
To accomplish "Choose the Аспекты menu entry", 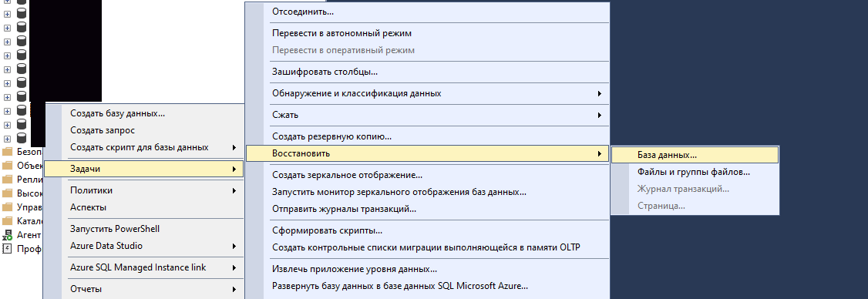I will click(143, 207).
